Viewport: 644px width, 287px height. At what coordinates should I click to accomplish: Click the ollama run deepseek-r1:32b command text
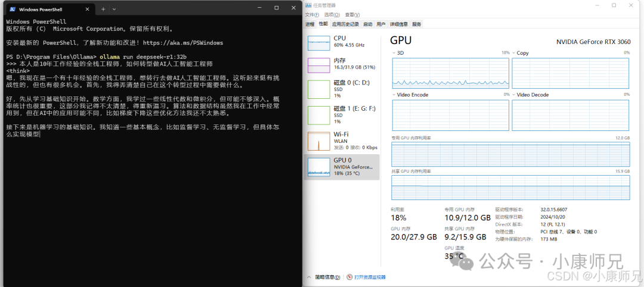pos(144,56)
